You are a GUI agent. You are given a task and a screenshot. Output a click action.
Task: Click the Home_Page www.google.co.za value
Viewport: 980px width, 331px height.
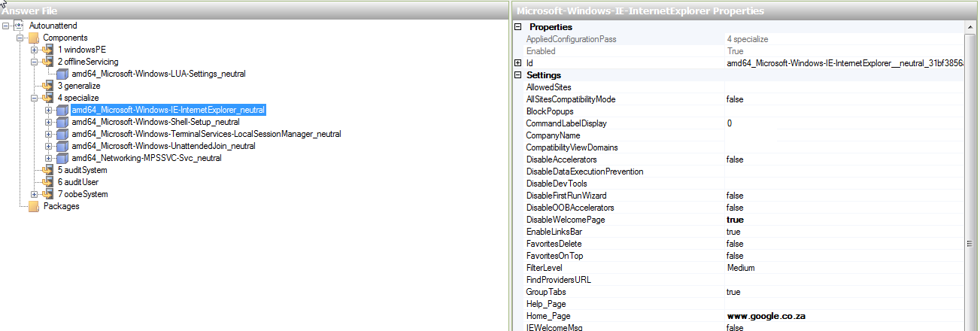[766, 316]
